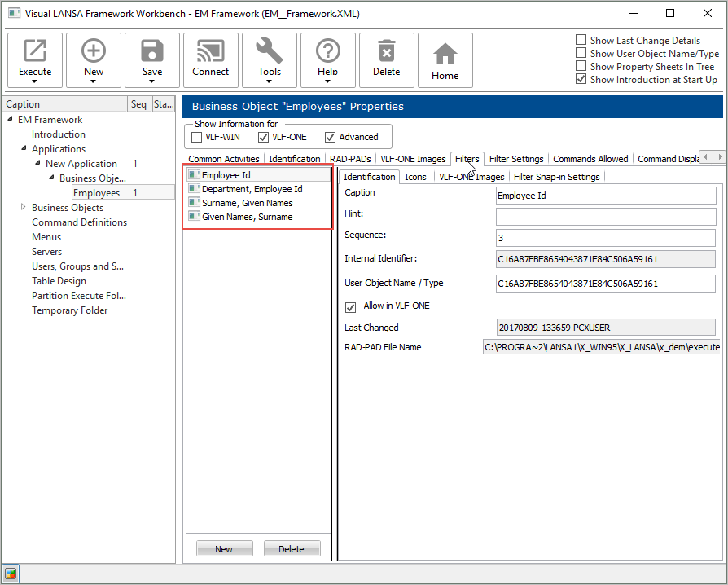Open the Help dropdown arrow
Screen dimensions: 728x585
(x=327, y=81)
